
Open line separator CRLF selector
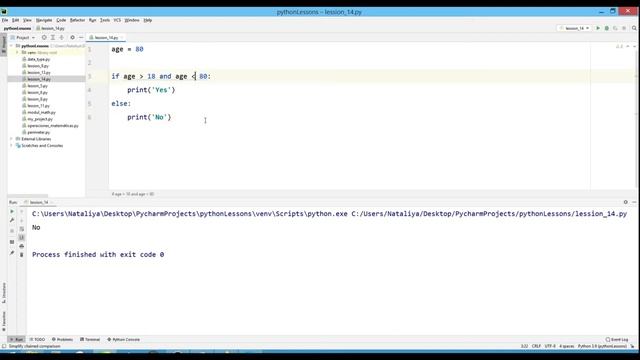536,346
